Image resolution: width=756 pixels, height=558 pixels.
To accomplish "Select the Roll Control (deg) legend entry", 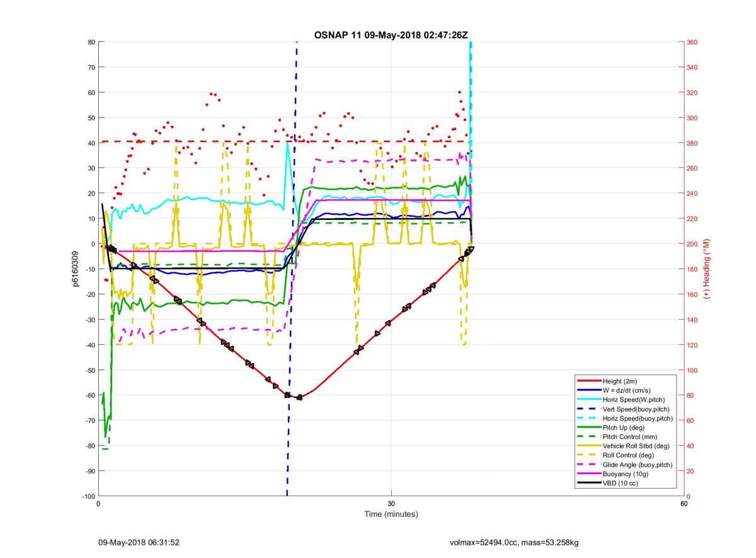I will pyautogui.click(x=625, y=455).
